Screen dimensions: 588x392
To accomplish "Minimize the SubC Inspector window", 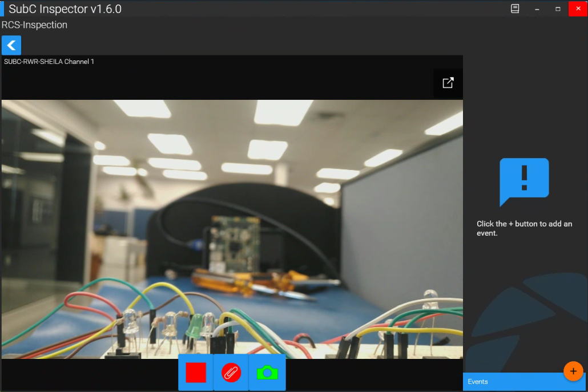I will (537, 9).
